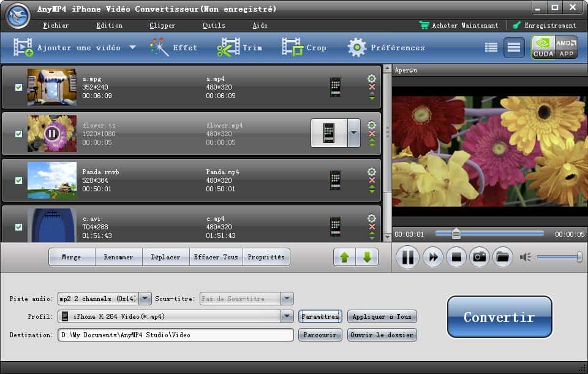
Task: Stop the preview playback
Action: pos(456,258)
